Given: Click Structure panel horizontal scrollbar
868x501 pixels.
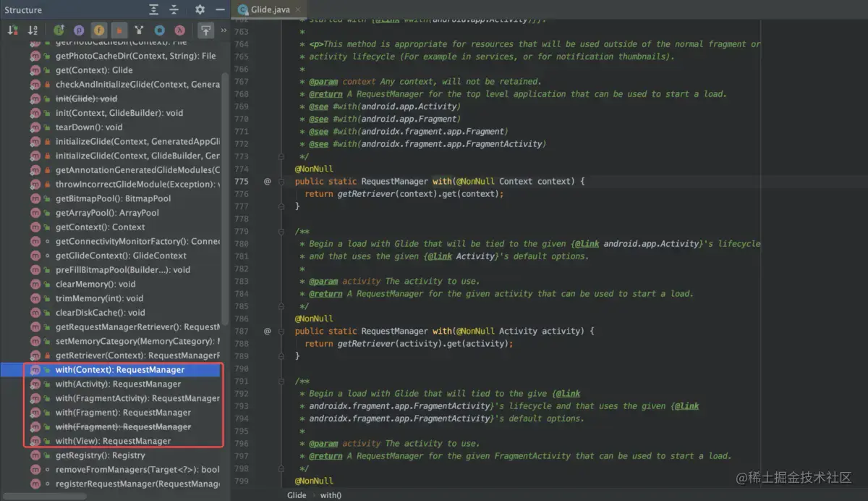Looking at the screenshot, I should (x=43, y=496).
